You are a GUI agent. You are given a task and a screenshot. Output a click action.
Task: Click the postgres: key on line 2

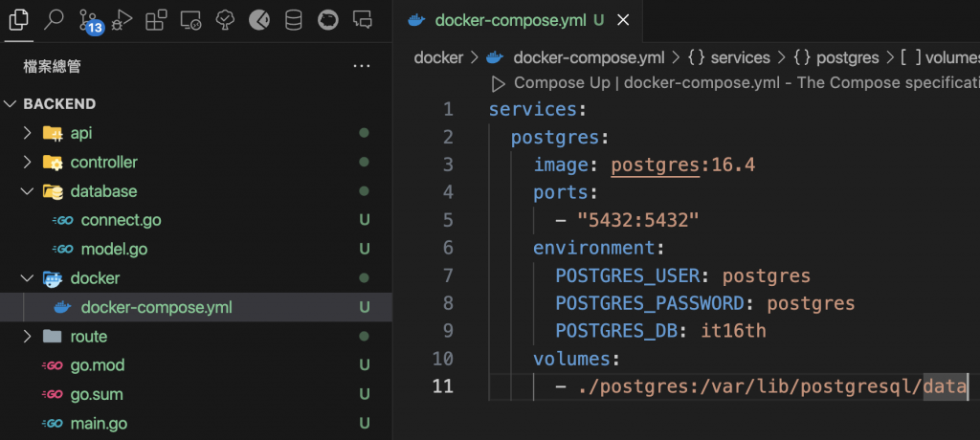click(560, 138)
